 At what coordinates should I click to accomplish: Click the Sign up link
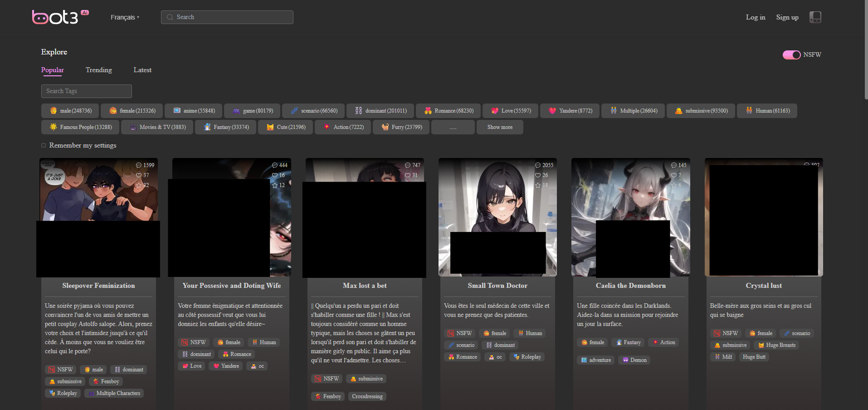point(787,17)
